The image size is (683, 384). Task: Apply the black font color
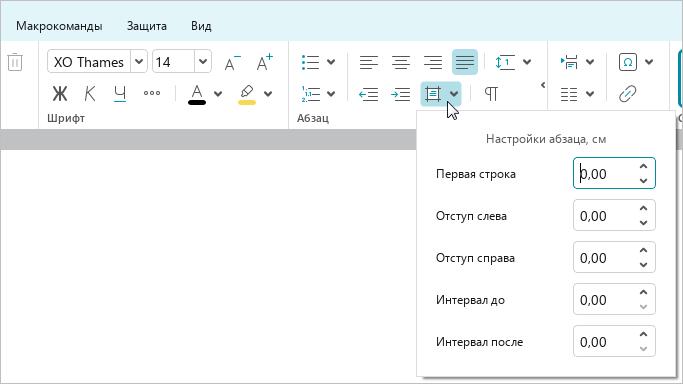pos(197,94)
